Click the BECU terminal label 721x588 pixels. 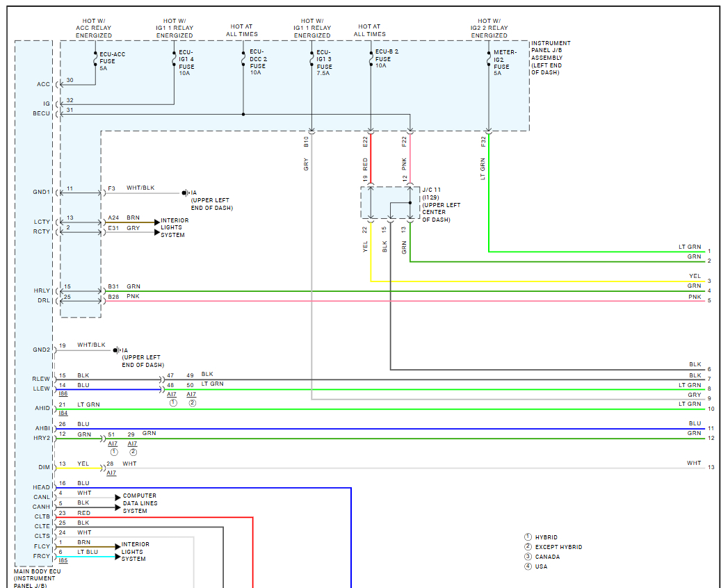click(x=42, y=113)
